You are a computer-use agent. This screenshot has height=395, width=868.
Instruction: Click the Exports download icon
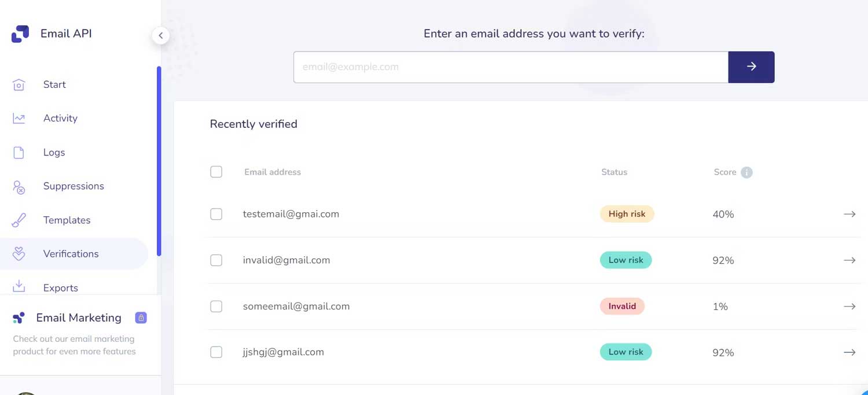tap(19, 287)
